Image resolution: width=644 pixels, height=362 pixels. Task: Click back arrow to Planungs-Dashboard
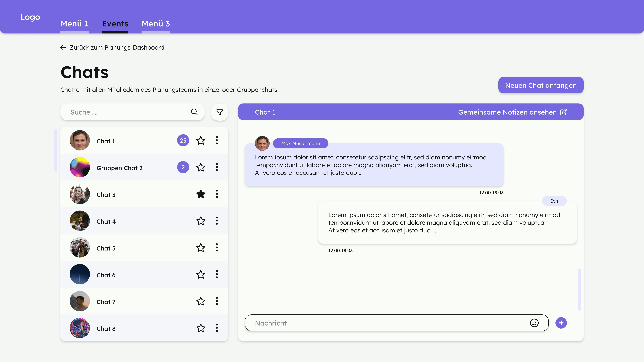[x=63, y=47]
